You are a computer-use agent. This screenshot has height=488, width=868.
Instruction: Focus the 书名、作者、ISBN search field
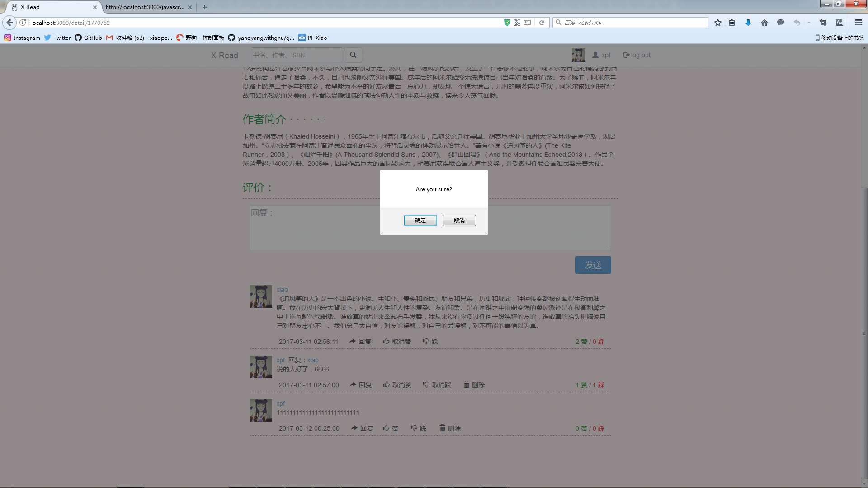[x=297, y=55]
